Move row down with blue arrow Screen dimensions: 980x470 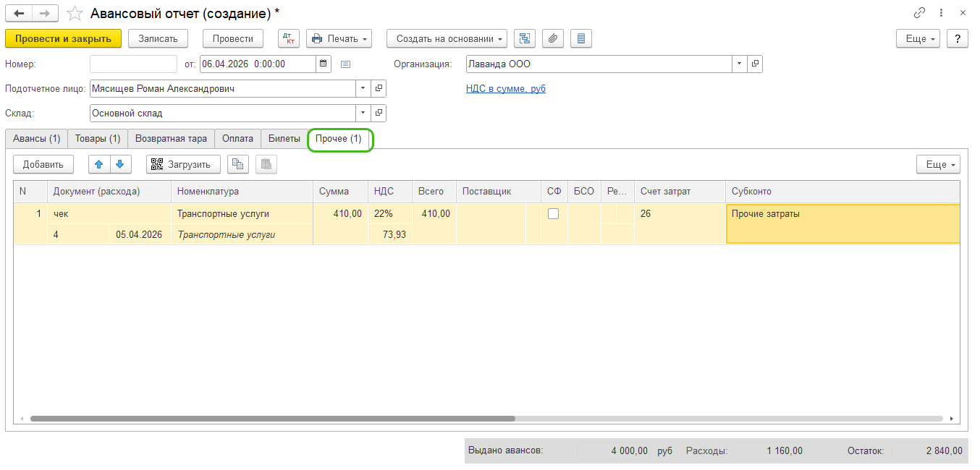click(120, 164)
